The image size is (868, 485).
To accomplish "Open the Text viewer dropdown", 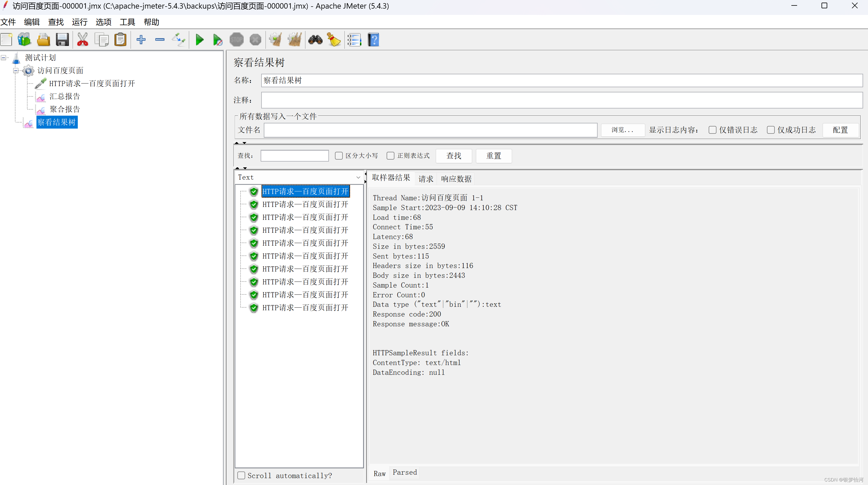I will pyautogui.click(x=358, y=177).
